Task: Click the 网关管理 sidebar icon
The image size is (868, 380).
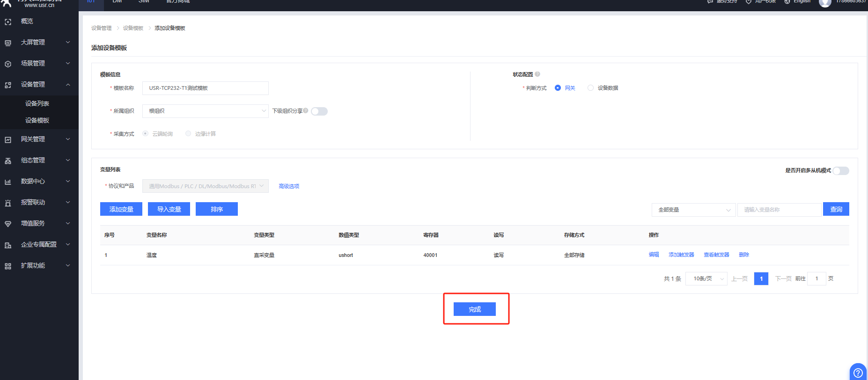Action: point(8,139)
